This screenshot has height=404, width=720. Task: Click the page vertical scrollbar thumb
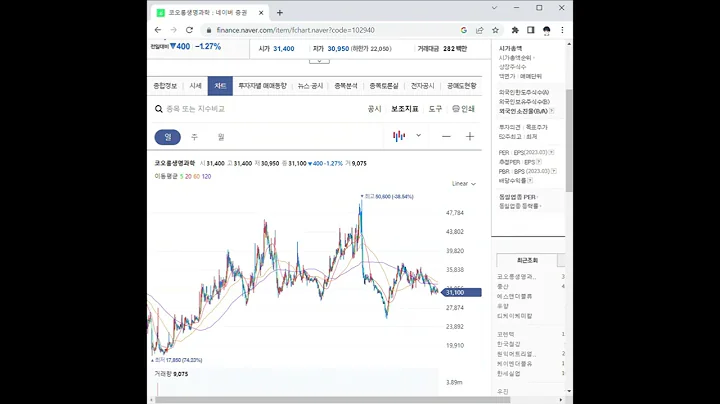(x=569, y=140)
